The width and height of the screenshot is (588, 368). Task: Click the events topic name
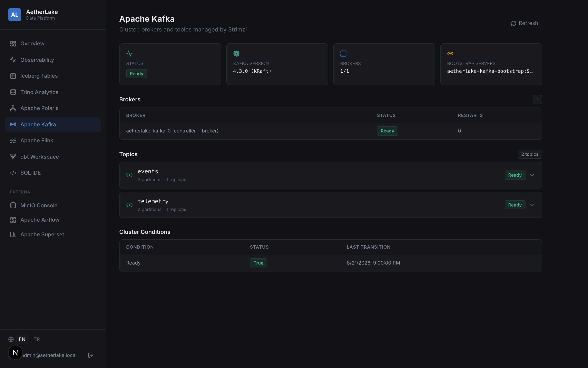[148, 171]
